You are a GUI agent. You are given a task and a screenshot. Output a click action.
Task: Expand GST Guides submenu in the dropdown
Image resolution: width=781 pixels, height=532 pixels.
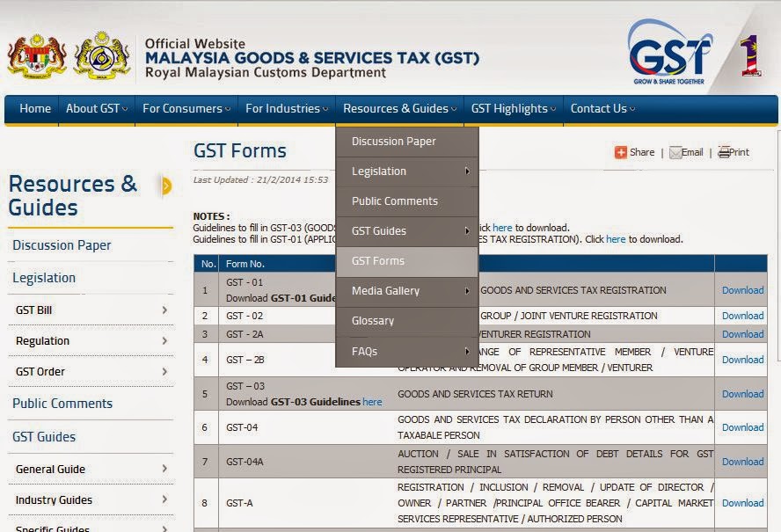click(x=407, y=231)
